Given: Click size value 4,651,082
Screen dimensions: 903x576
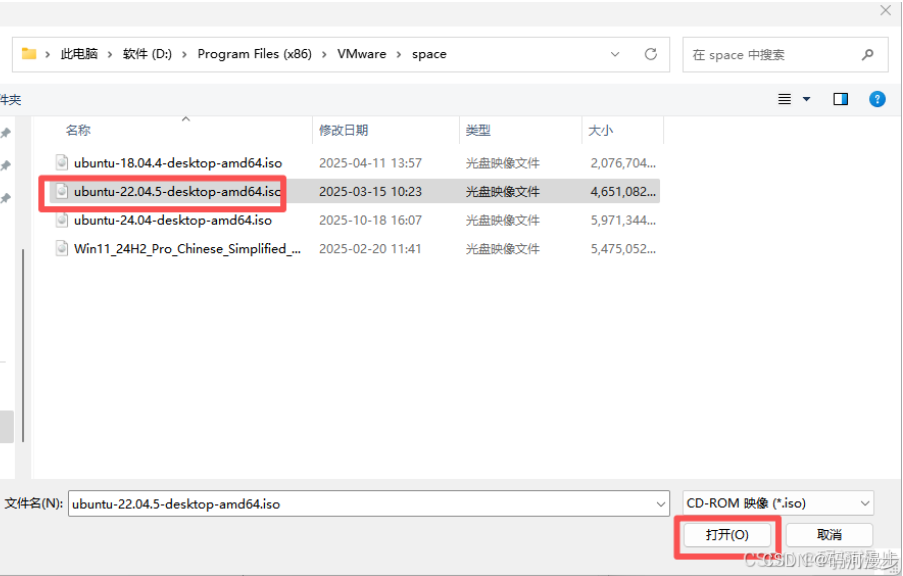Looking at the screenshot, I should pyautogui.click(x=623, y=192).
